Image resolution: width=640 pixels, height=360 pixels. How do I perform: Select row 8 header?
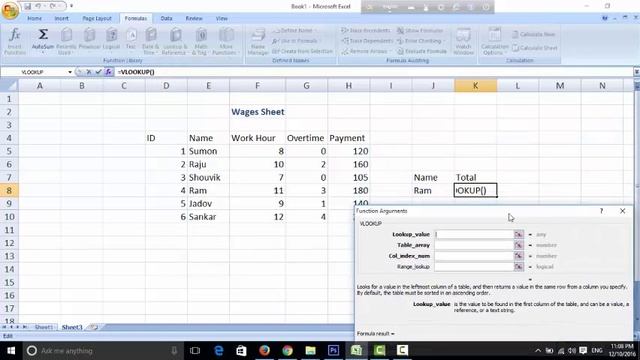(9, 190)
